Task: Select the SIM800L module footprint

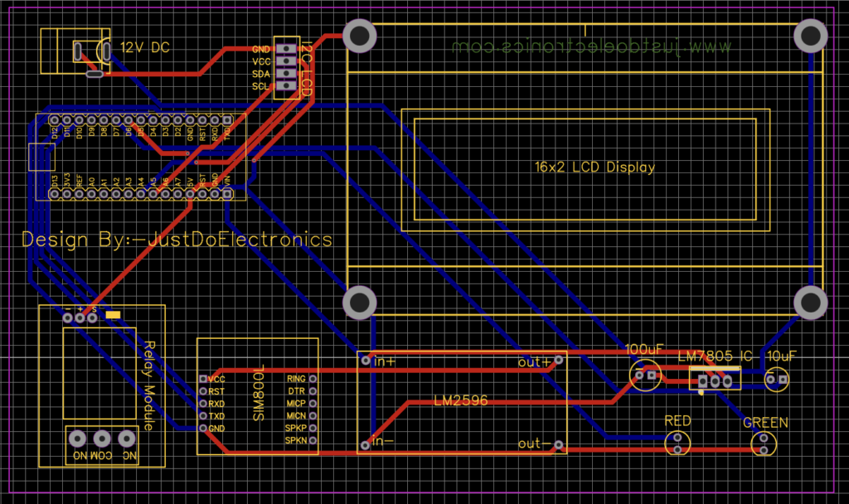Action: (x=257, y=396)
